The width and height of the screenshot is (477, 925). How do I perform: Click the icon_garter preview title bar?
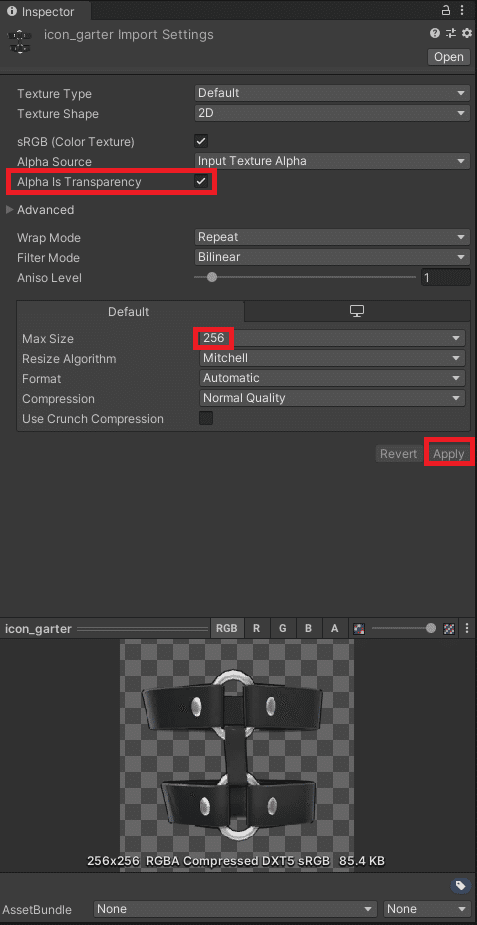tap(105, 628)
